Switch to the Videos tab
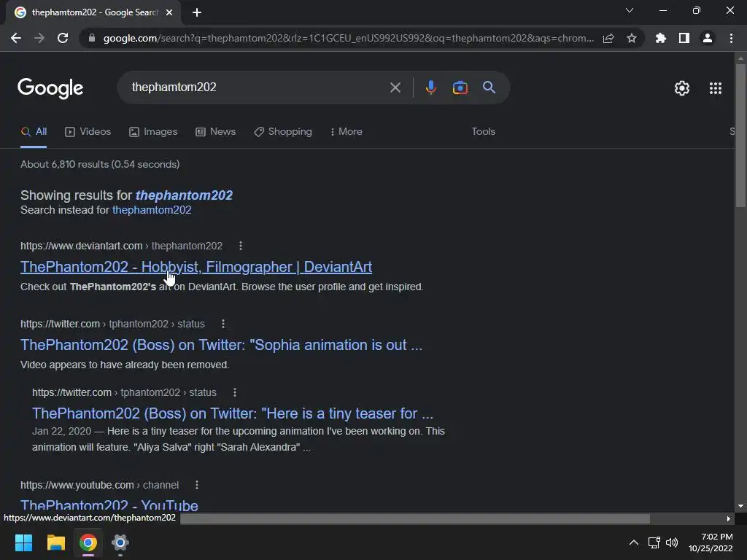Image resolution: width=747 pixels, height=560 pixels. [x=88, y=132]
